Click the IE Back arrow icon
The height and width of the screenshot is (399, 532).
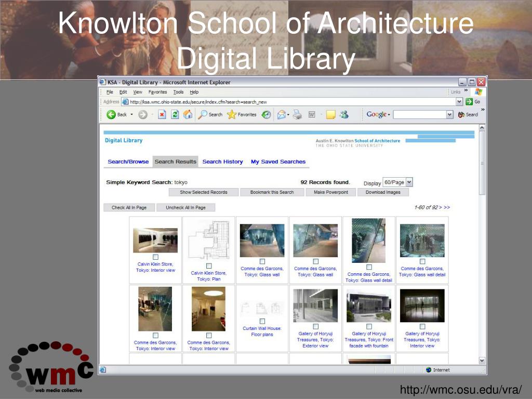(x=111, y=115)
